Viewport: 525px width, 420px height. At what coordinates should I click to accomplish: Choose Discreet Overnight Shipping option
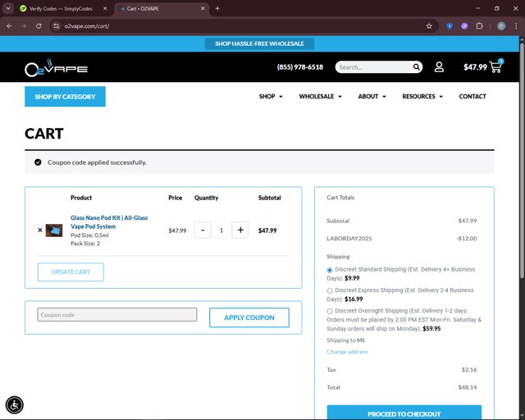330,311
